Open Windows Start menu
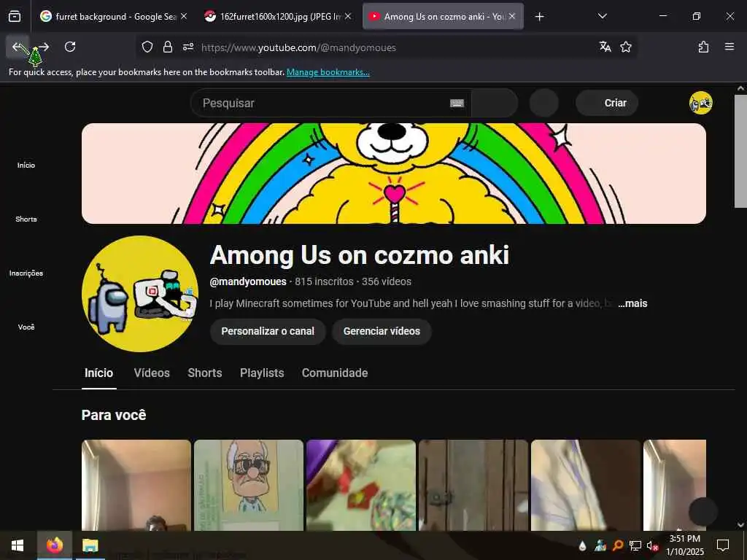This screenshot has height=560, width=747. (x=18, y=545)
